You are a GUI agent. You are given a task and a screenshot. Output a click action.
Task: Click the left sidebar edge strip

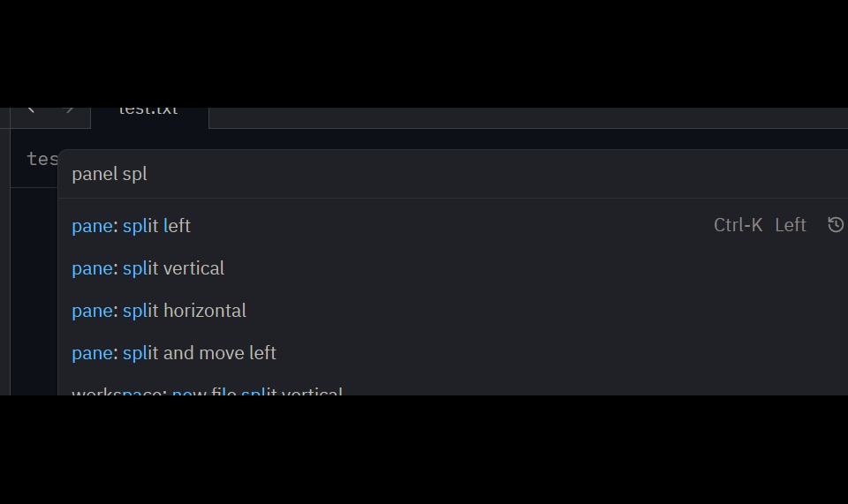coord(5,252)
